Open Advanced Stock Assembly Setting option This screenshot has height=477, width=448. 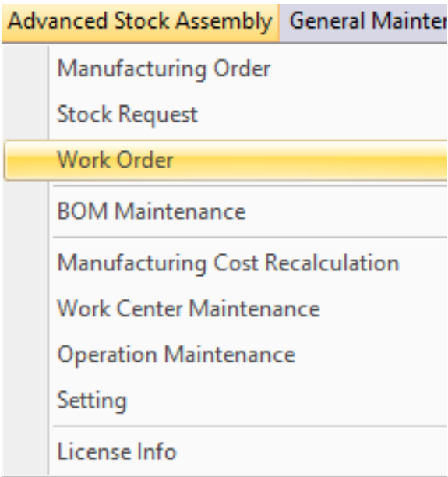click(226, 401)
